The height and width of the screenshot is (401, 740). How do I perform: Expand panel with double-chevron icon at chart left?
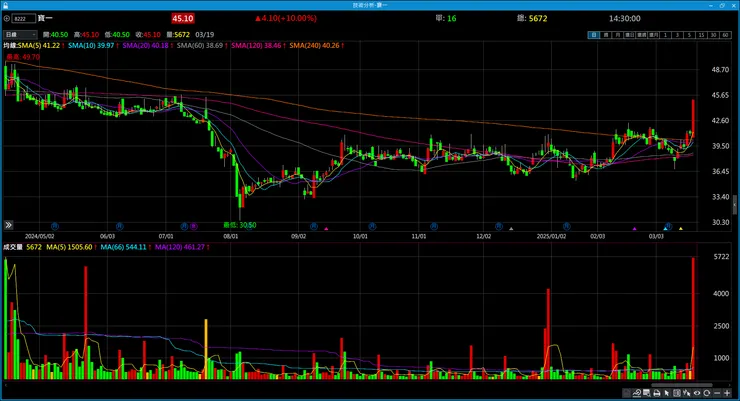click(x=8, y=225)
